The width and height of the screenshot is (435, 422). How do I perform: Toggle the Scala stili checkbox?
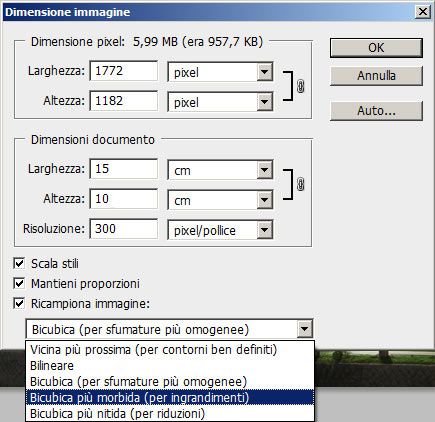click(19, 263)
